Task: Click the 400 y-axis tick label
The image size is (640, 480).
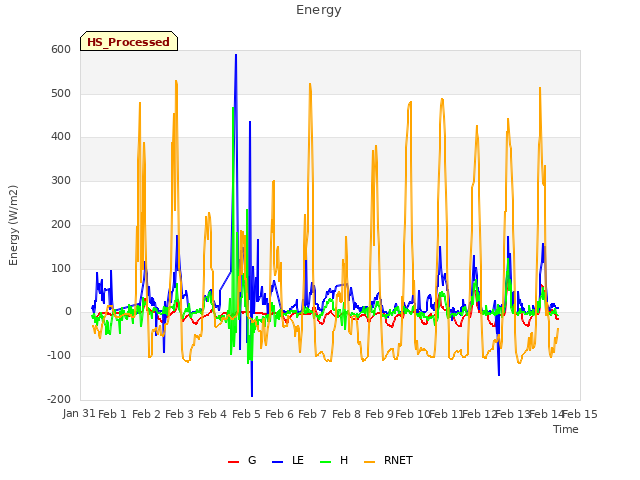Action: (x=61, y=137)
